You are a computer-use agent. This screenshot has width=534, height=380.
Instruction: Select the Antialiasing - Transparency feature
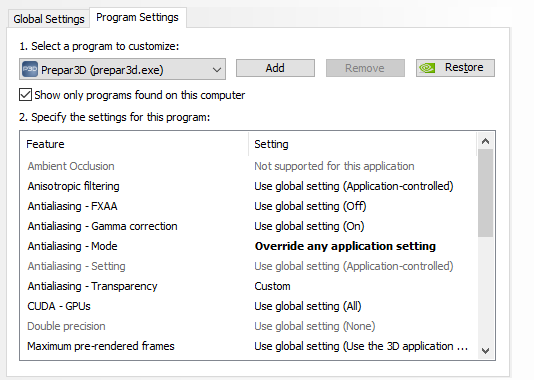pos(93,286)
